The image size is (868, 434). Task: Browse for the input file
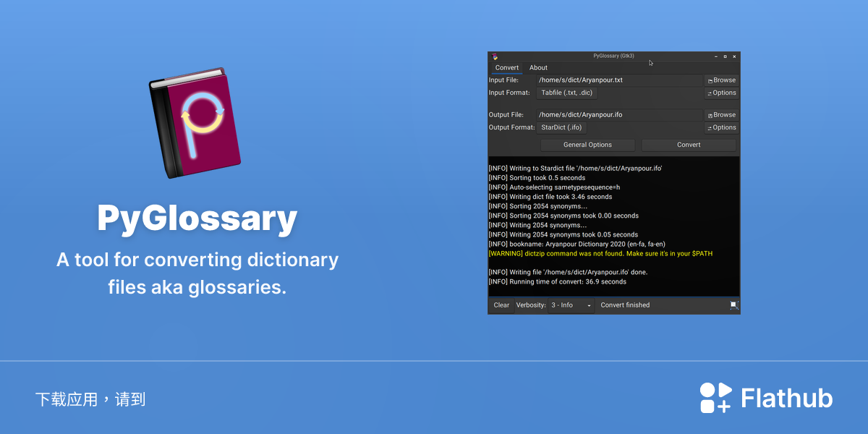(x=722, y=80)
